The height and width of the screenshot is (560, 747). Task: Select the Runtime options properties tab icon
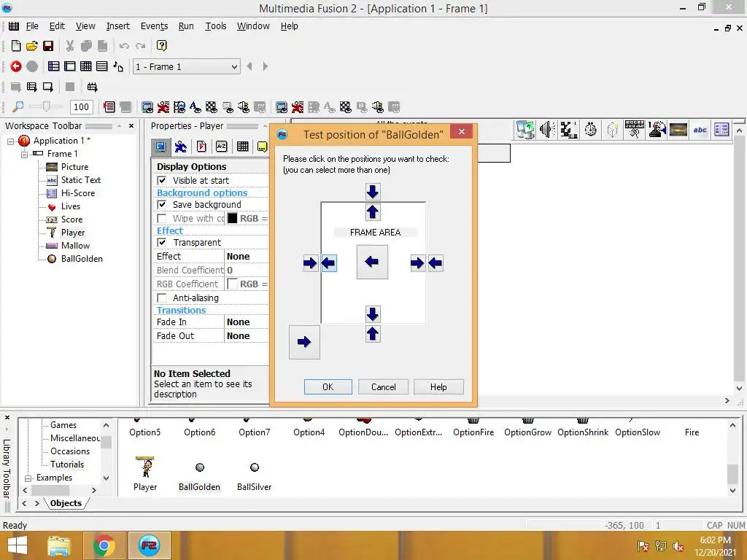(201, 147)
